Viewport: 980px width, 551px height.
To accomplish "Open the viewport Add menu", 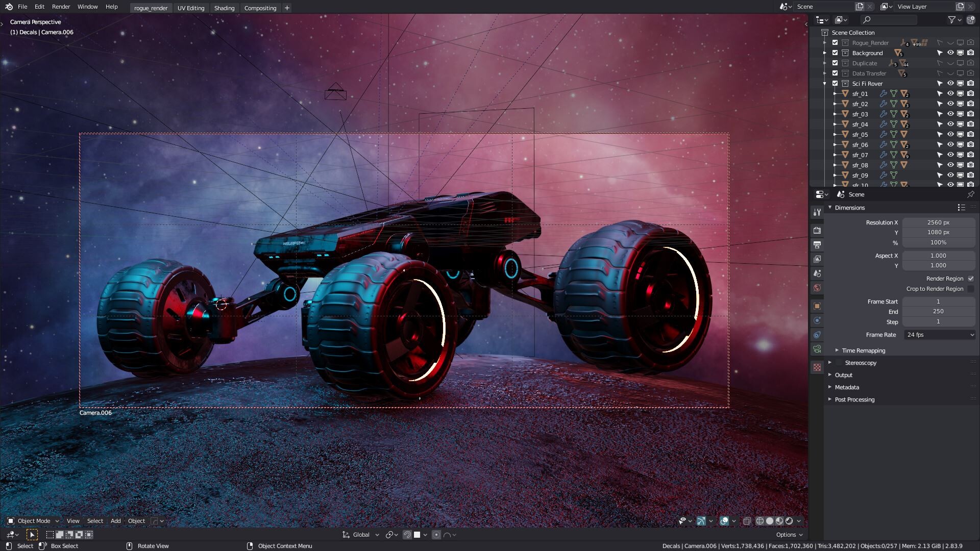I will [116, 521].
